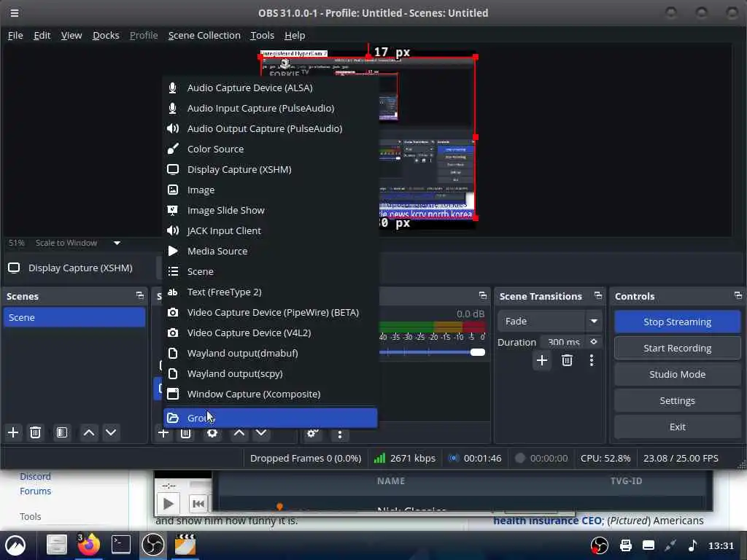
Task: Click Start Recording button
Action: click(x=677, y=348)
